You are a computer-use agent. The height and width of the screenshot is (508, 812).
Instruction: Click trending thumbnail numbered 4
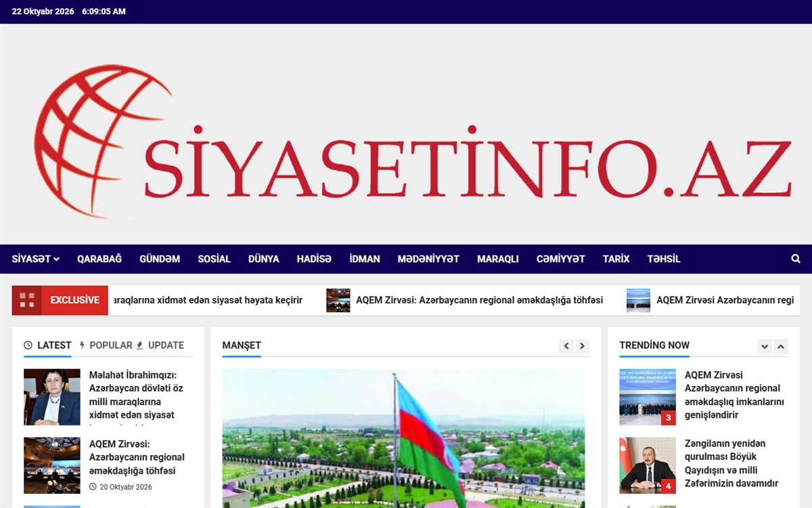click(x=648, y=465)
